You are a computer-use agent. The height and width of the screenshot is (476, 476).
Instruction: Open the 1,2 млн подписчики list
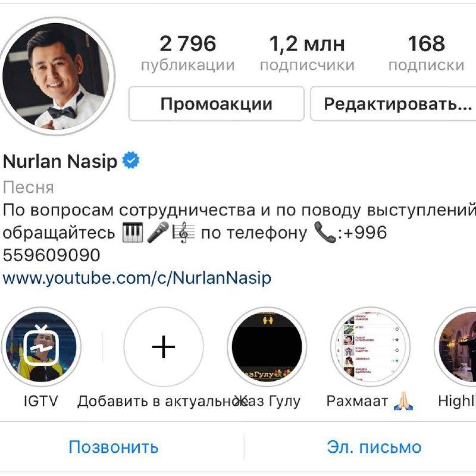pyautogui.click(x=307, y=54)
